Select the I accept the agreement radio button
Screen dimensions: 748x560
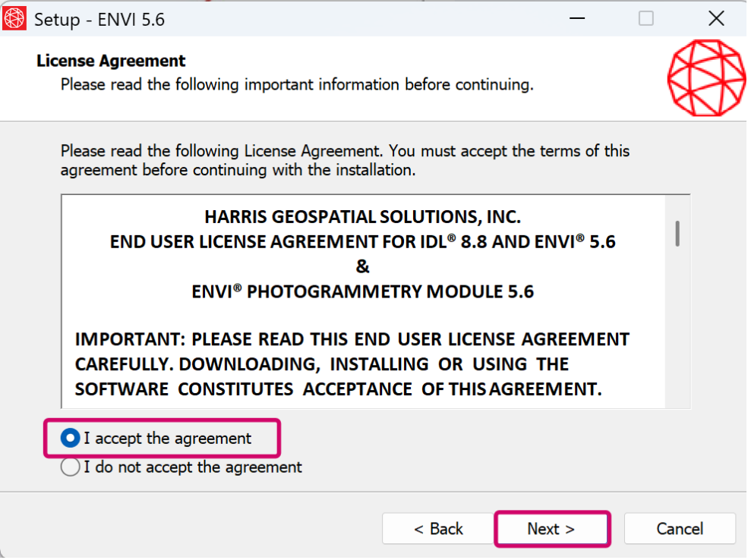(x=70, y=438)
